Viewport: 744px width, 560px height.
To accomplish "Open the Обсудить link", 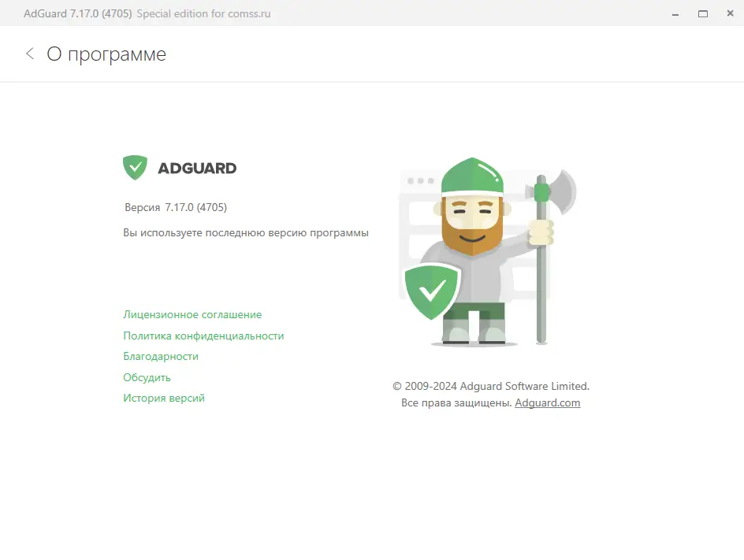I will [x=147, y=377].
